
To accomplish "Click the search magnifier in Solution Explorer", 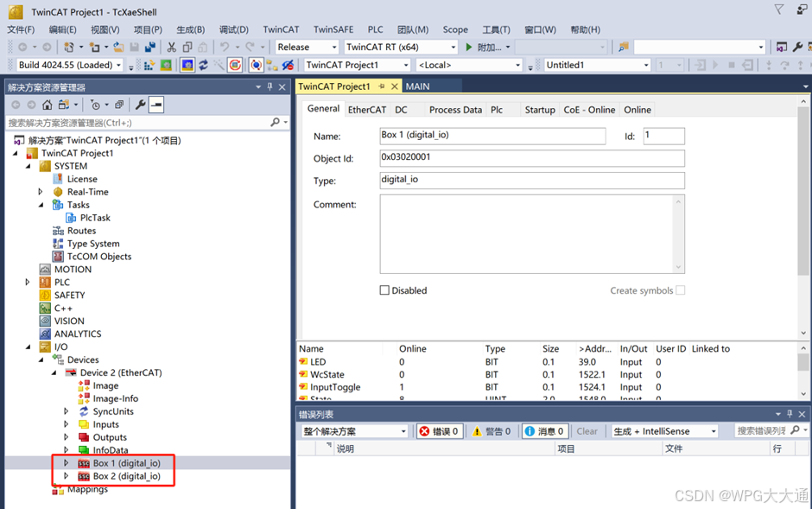I will [275, 122].
